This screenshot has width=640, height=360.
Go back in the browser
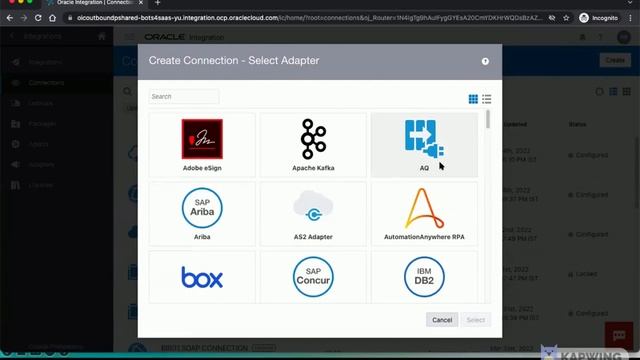click(x=10, y=18)
